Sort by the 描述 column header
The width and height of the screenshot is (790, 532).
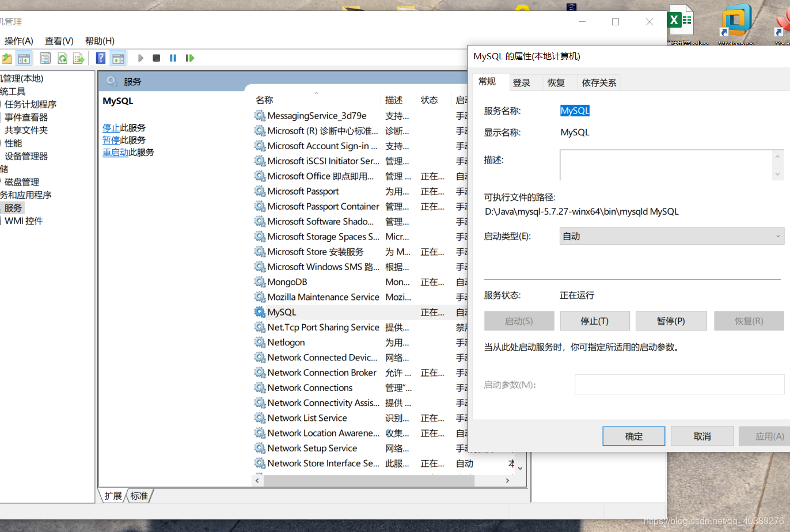click(399, 100)
